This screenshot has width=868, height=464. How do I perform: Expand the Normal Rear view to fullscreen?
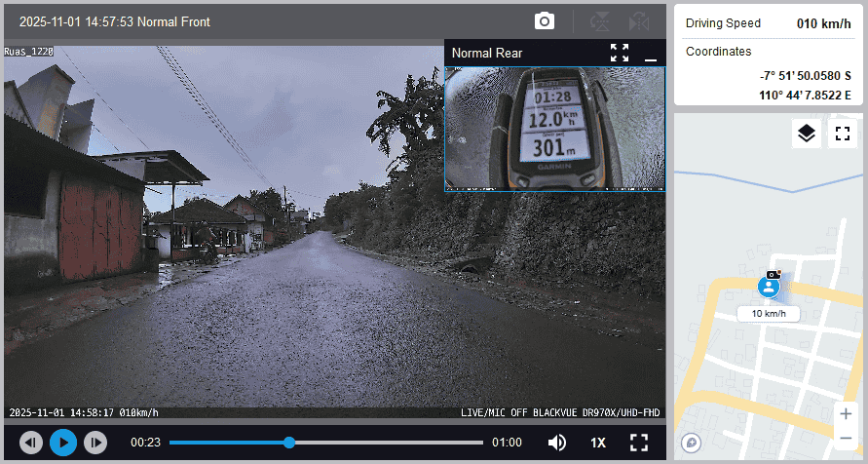tap(620, 53)
